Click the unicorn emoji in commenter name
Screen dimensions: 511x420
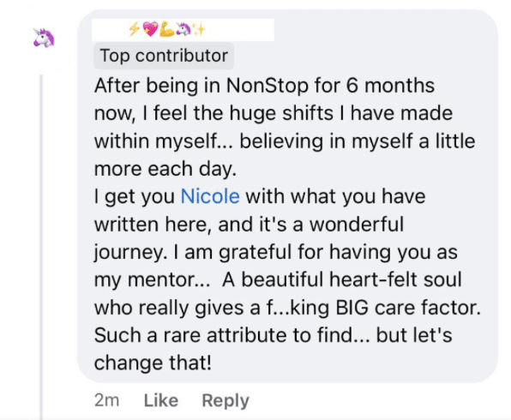[x=183, y=29]
